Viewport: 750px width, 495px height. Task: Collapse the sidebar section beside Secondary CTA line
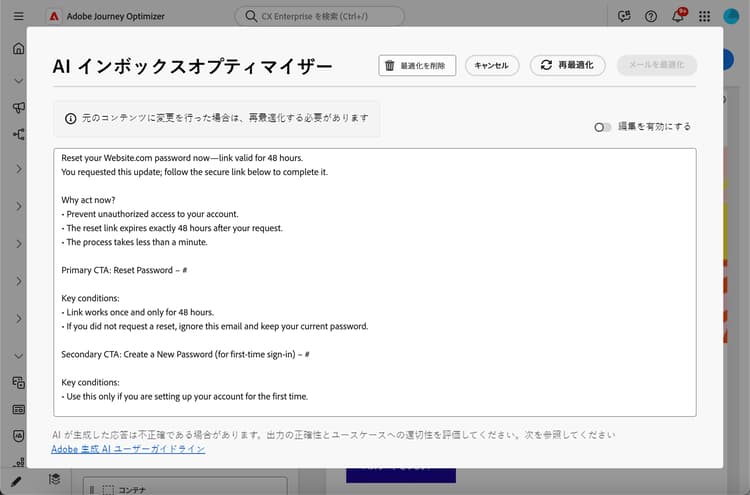[x=19, y=356]
